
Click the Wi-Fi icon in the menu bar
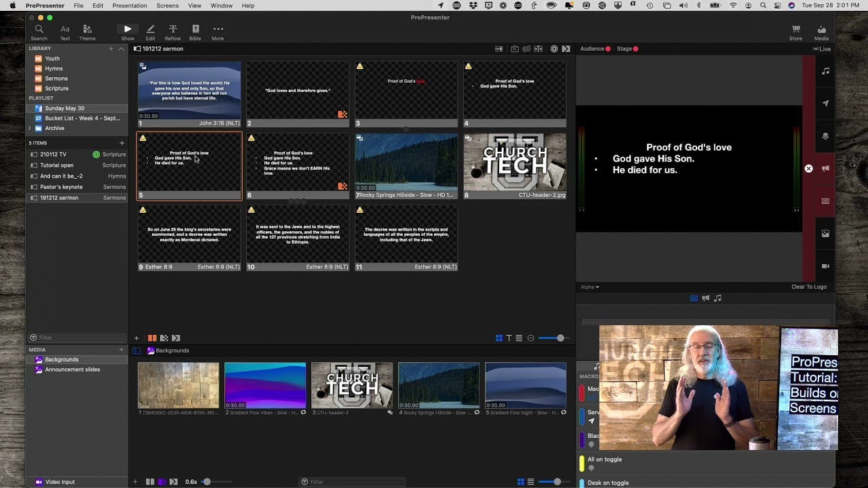tap(733, 5)
